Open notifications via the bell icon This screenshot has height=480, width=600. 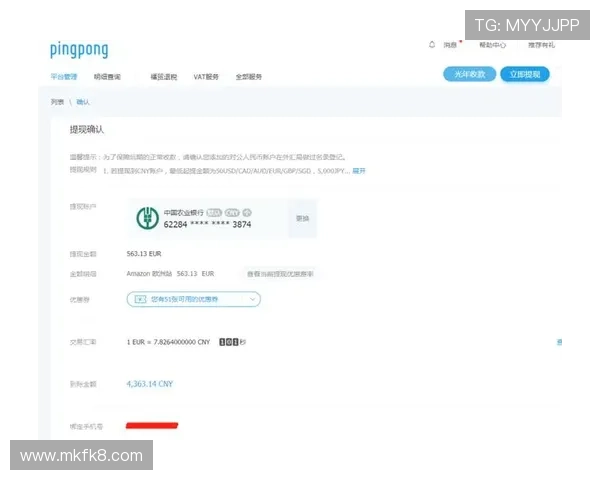(x=432, y=45)
